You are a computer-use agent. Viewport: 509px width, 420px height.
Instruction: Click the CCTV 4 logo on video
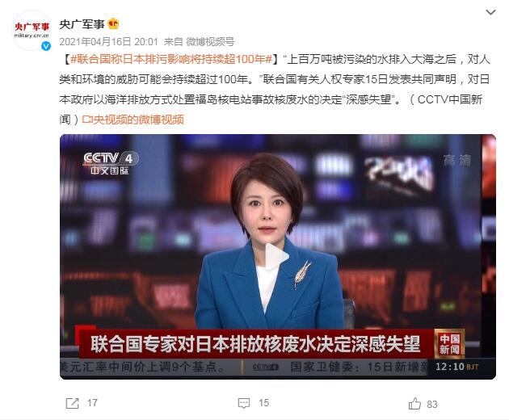(x=111, y=163)
